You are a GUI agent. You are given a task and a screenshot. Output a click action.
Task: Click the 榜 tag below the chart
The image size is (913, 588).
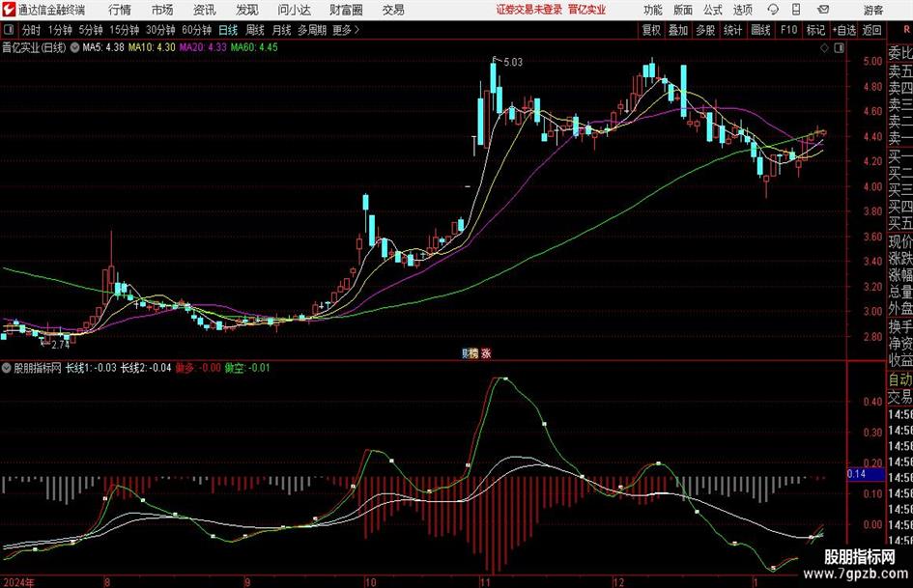(x=473, y=353)
